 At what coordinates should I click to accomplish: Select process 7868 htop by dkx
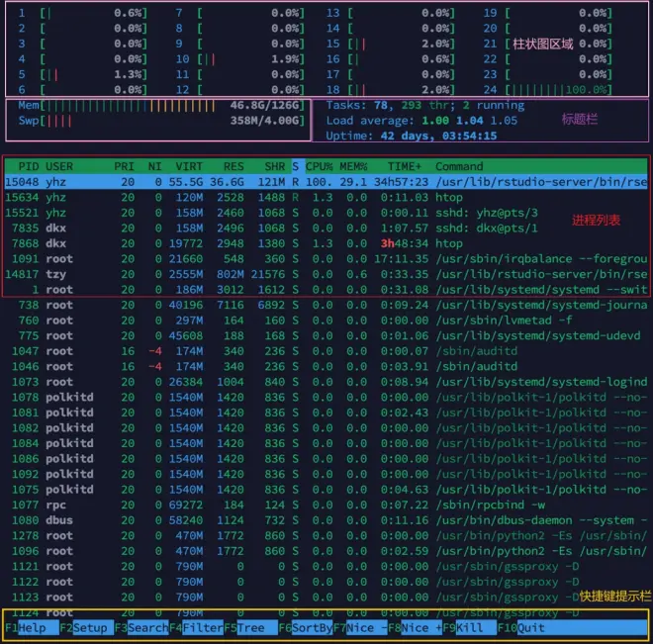tap(326, 243)
